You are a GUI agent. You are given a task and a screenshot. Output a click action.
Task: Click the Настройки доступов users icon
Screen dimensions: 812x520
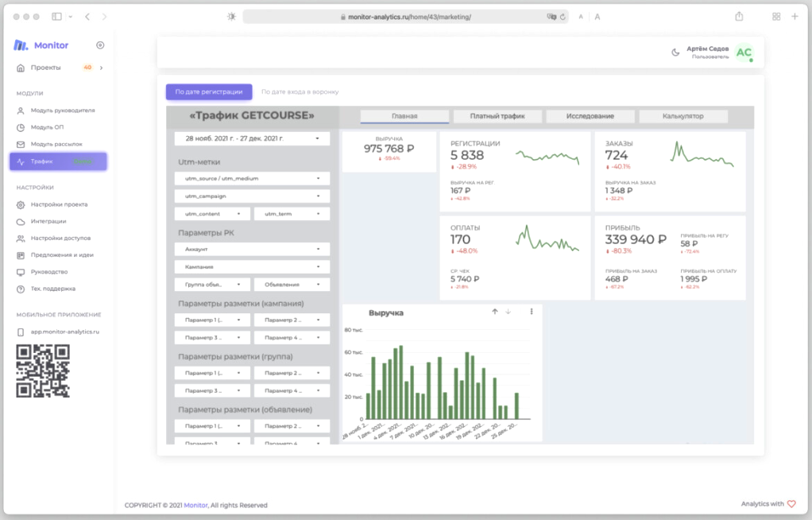click(x=21, y=239)
